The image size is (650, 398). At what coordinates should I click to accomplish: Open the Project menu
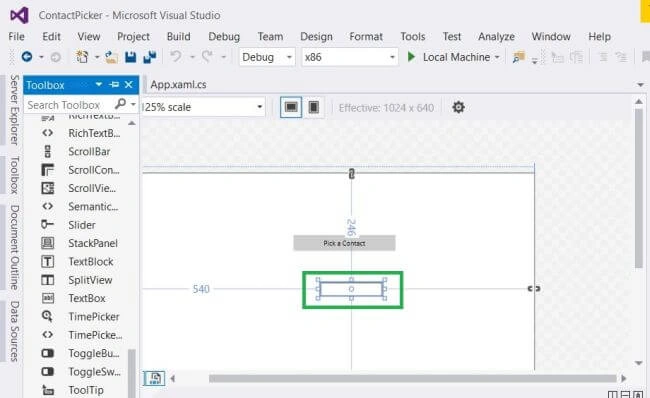[x=133, y=36]
